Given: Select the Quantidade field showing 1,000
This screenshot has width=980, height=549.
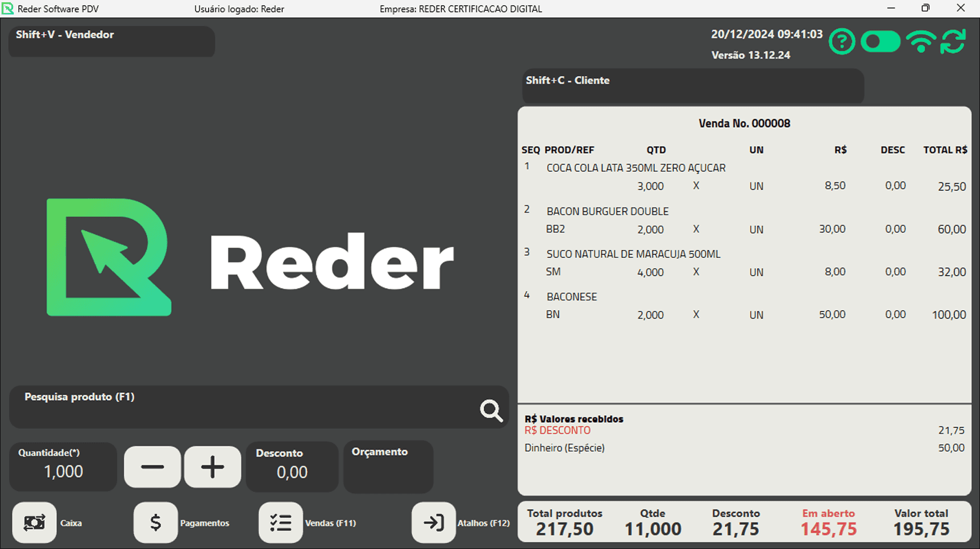Looking at the screenshot, I should (63, 467).
